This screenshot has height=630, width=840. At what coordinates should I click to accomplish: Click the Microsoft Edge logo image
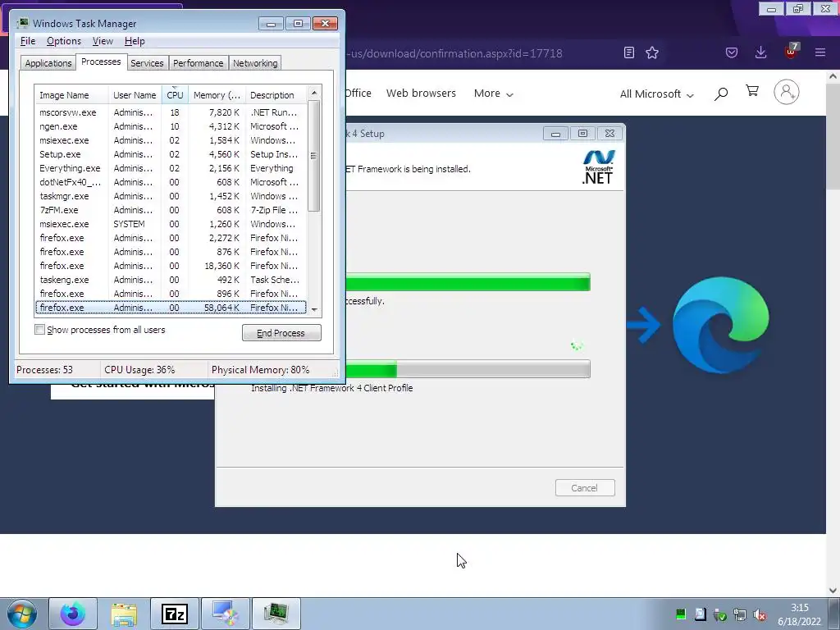720,325
